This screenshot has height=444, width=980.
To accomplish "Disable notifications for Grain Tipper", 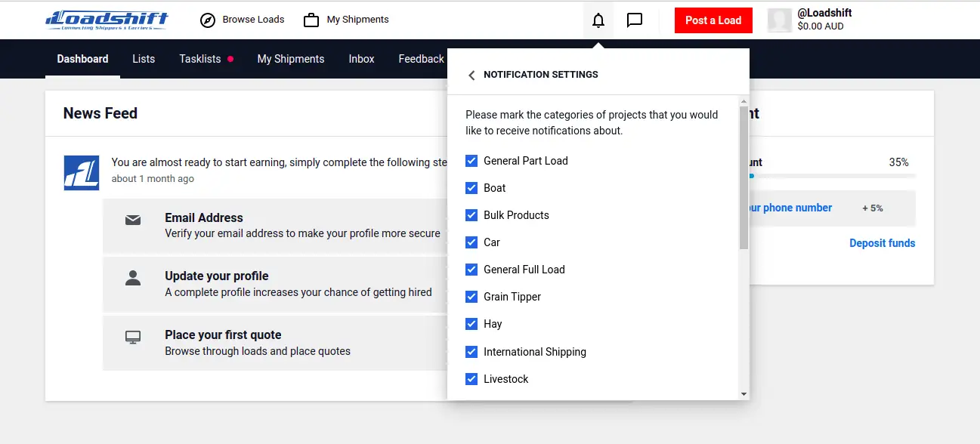I will (x=471, y=296).
